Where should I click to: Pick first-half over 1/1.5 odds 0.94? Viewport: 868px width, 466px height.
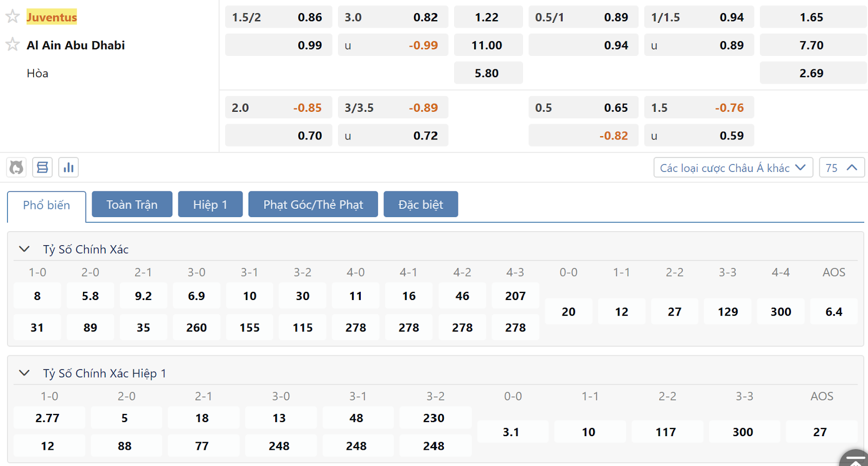point(699,17)
